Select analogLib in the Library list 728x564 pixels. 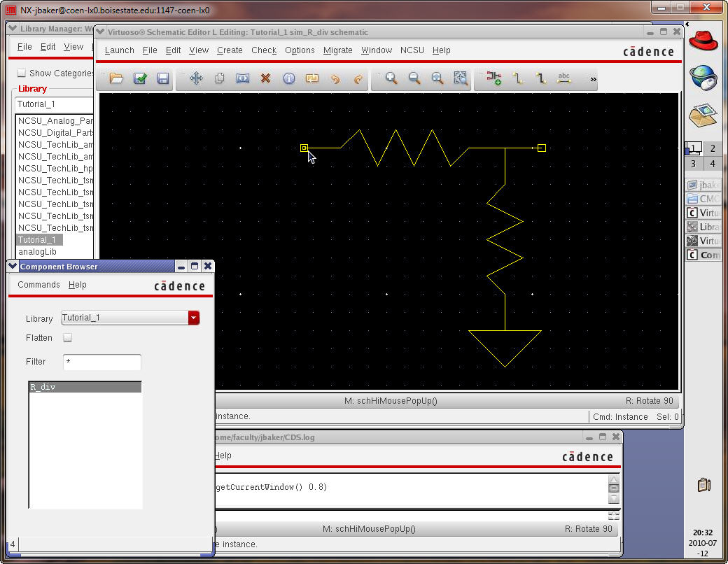click(37, 251)
